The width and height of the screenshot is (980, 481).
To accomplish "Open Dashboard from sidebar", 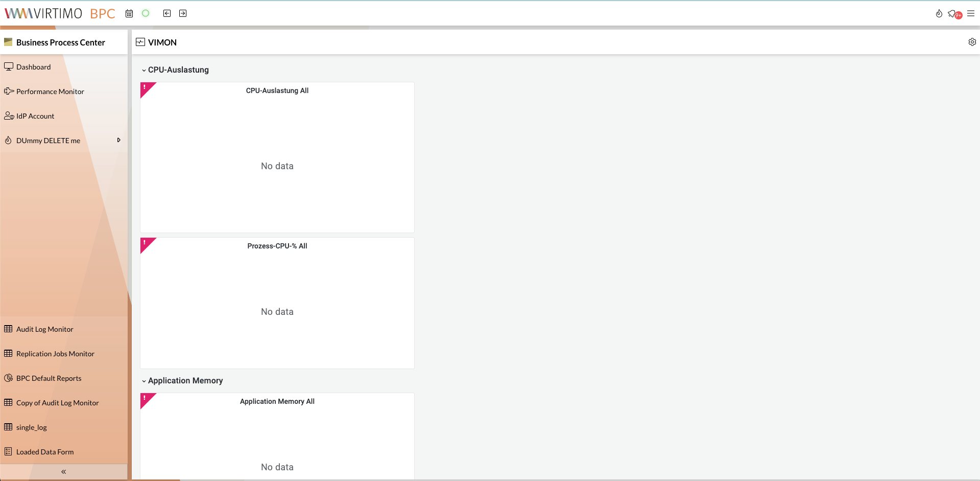I will click(33, 67).
